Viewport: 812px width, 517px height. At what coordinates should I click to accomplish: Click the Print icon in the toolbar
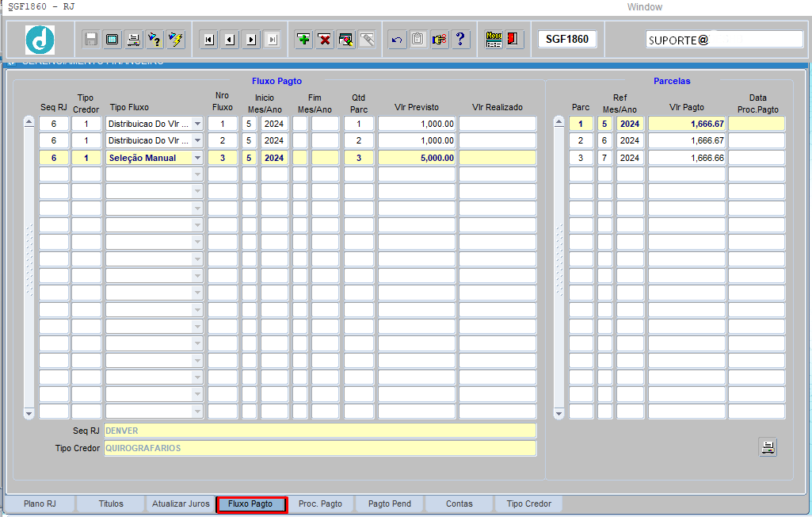[134, 40]
